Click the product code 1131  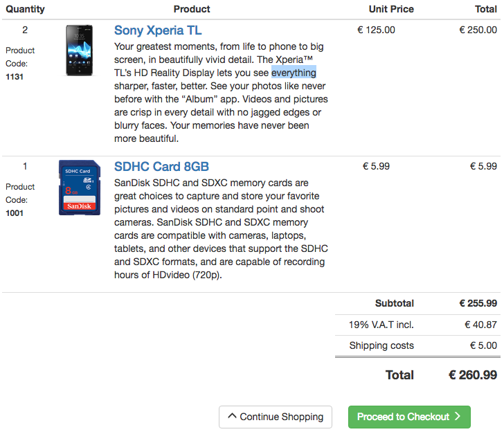pos(15,77)
